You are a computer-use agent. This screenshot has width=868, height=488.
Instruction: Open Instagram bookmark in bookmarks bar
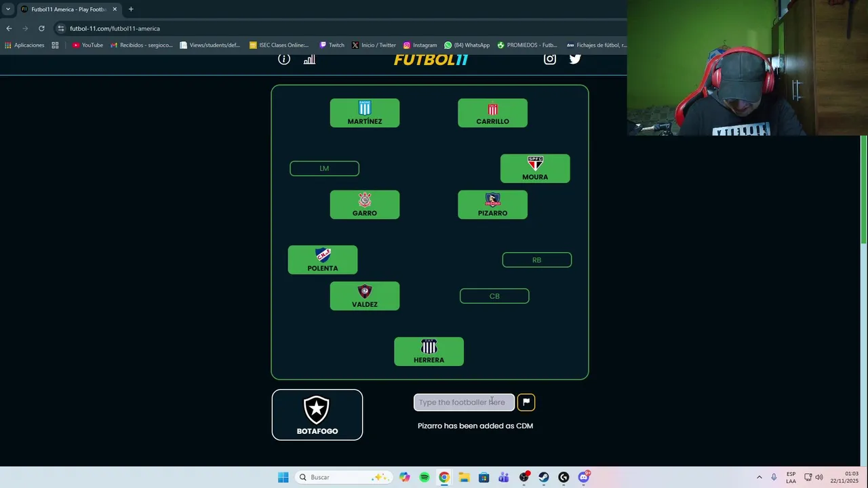click(420, 45)
